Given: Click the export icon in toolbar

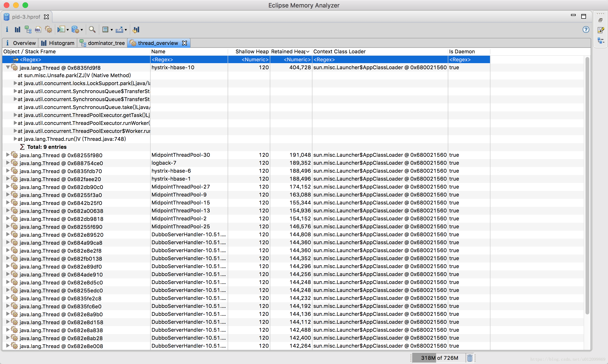Looking at the screenshot, I should click(119, 30).
